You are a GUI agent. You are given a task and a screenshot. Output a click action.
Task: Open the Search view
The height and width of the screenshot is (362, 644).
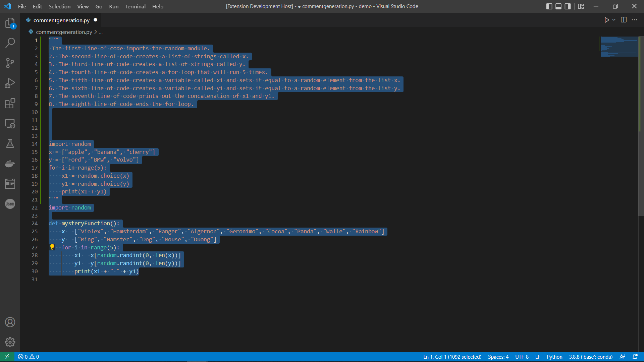[10, 43]
